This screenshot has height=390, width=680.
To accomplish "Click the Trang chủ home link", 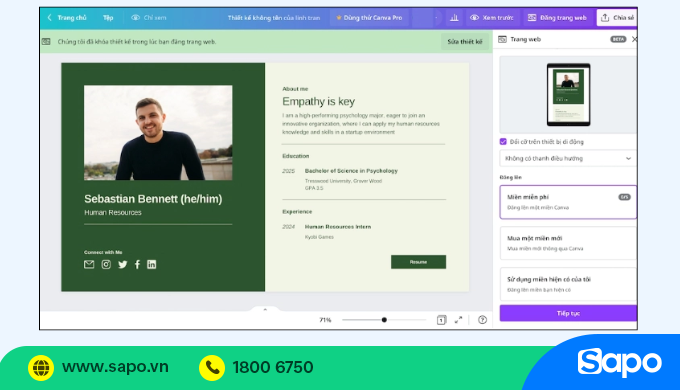I will 72,18.
